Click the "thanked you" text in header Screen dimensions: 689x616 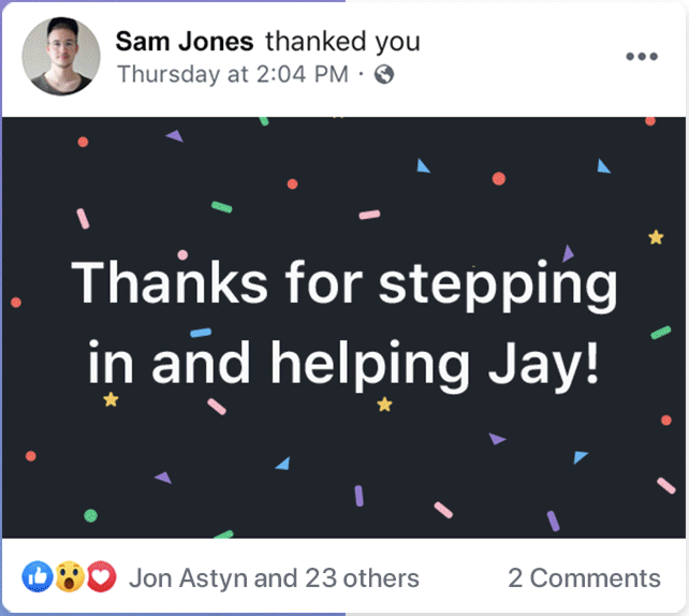342,41
